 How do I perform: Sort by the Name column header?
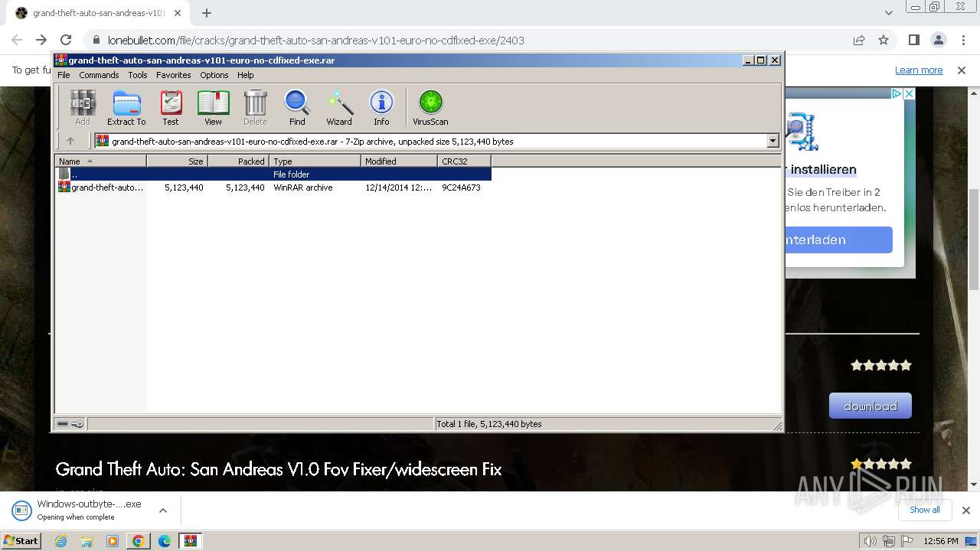click(x=100, y=161)
